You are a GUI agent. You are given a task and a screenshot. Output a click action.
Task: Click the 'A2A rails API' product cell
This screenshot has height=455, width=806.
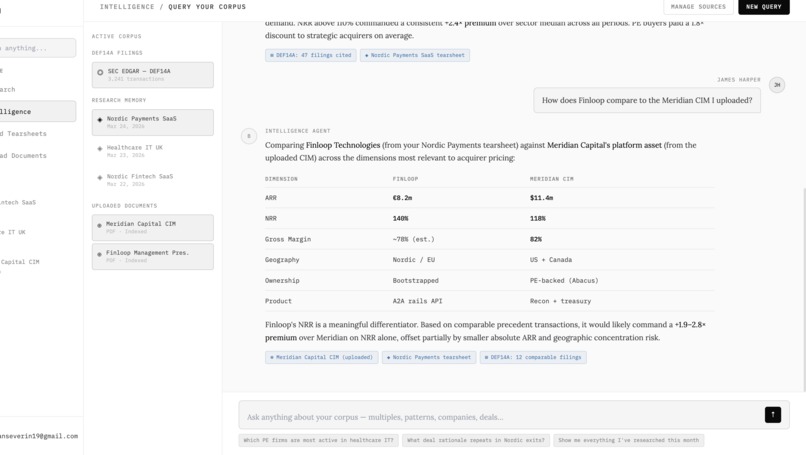(417, 301)
